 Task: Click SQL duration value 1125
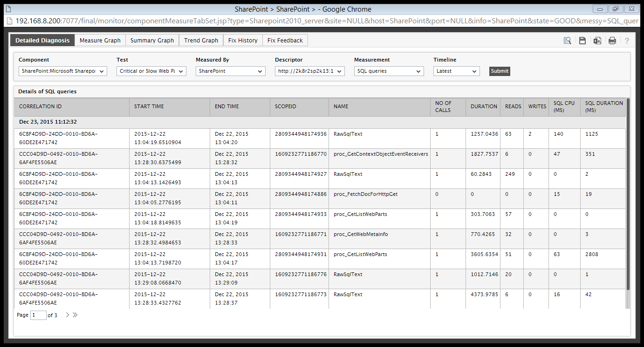coord(592,134)
